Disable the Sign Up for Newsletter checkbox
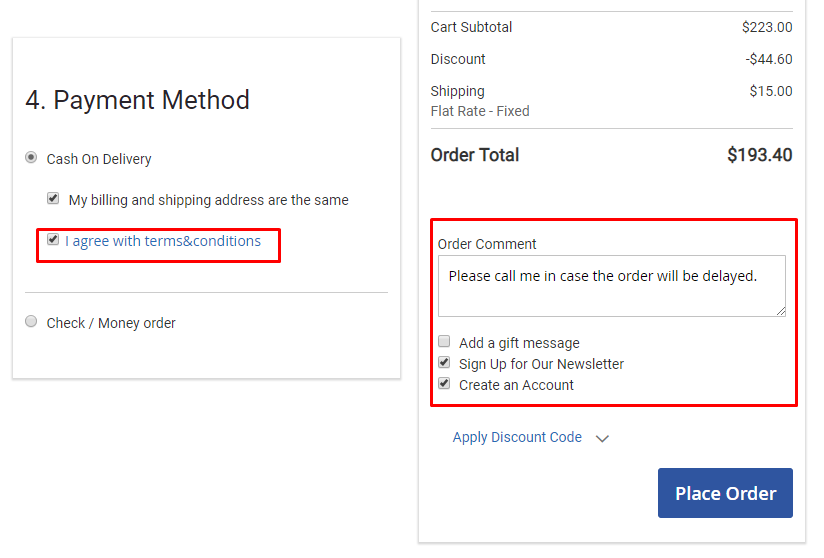 tap(444, 363)
